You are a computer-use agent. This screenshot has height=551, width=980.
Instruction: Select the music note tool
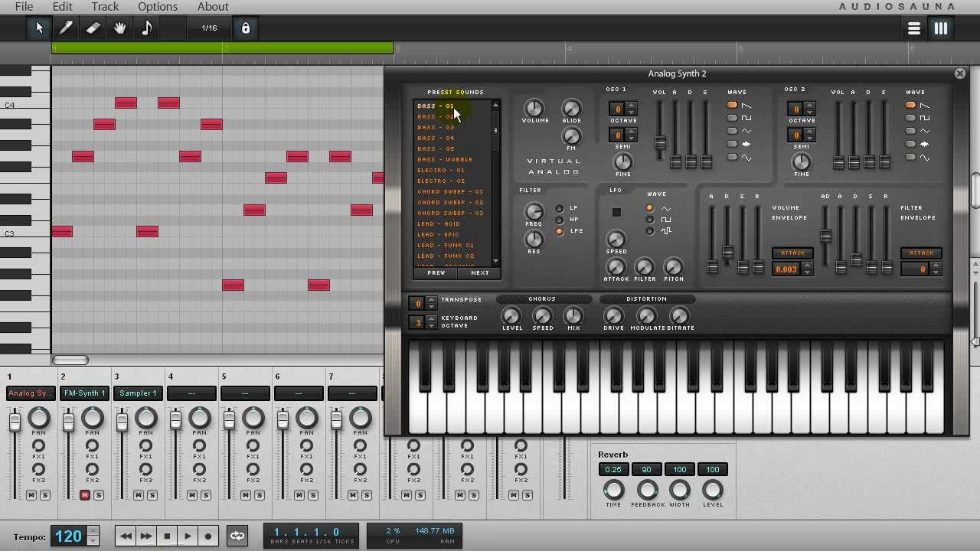(x=146, y=28)
